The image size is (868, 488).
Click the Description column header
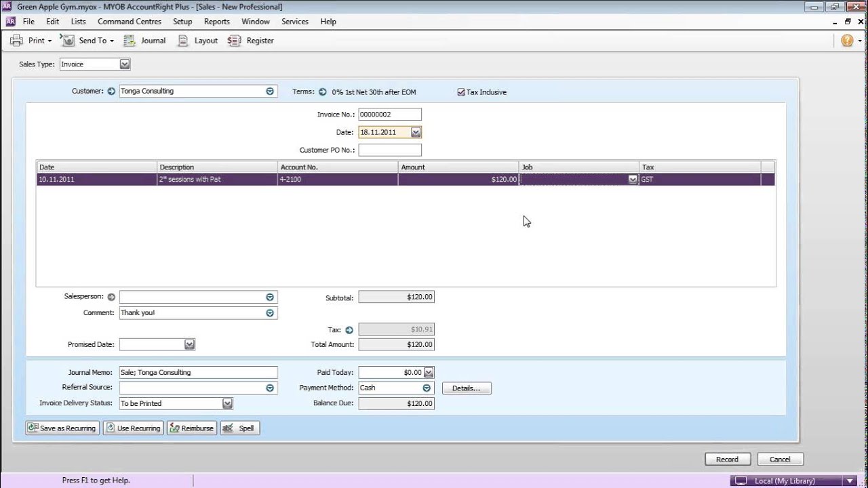(217, 167)
